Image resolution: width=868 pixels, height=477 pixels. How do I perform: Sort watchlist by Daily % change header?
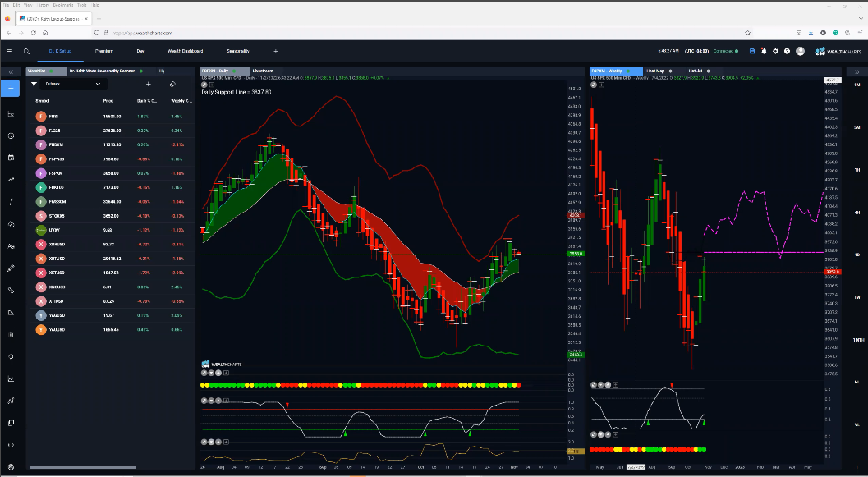(x=147, y=101)
